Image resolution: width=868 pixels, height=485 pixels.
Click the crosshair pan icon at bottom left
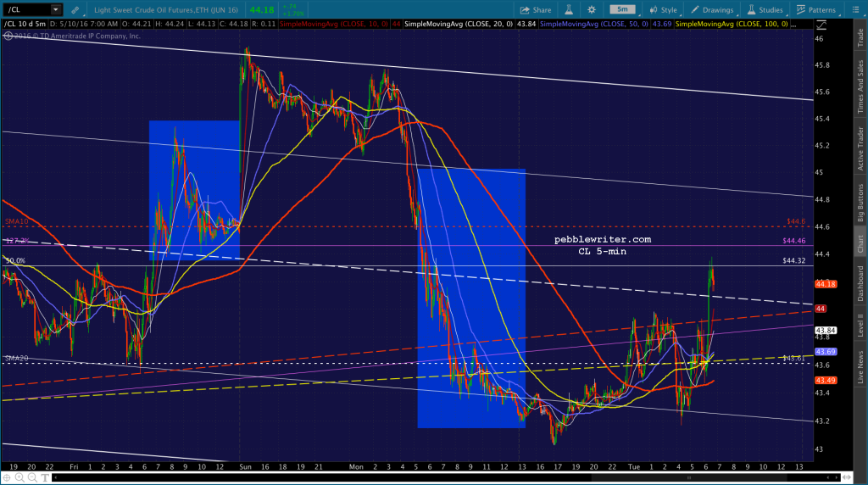pyautogui.click(x=7, y=477)
